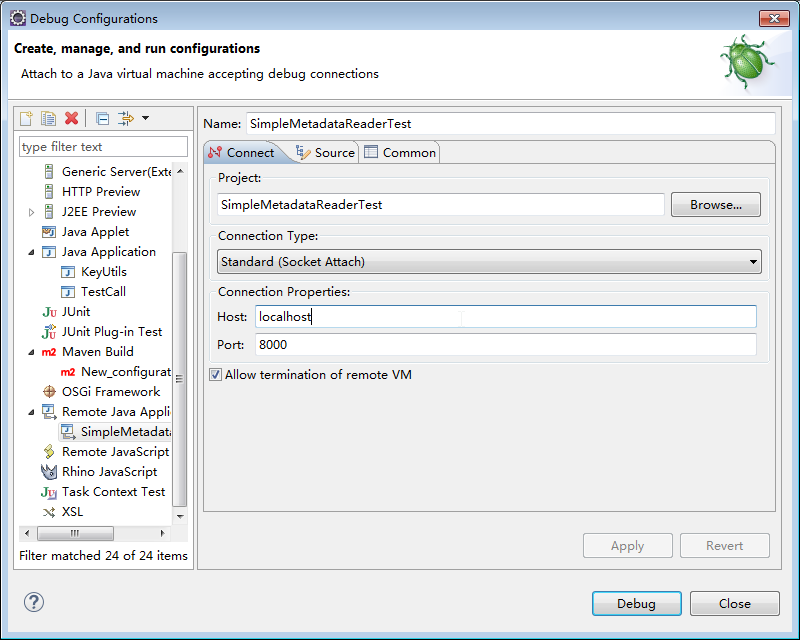Click the Revert button

(x=724, y=546)
